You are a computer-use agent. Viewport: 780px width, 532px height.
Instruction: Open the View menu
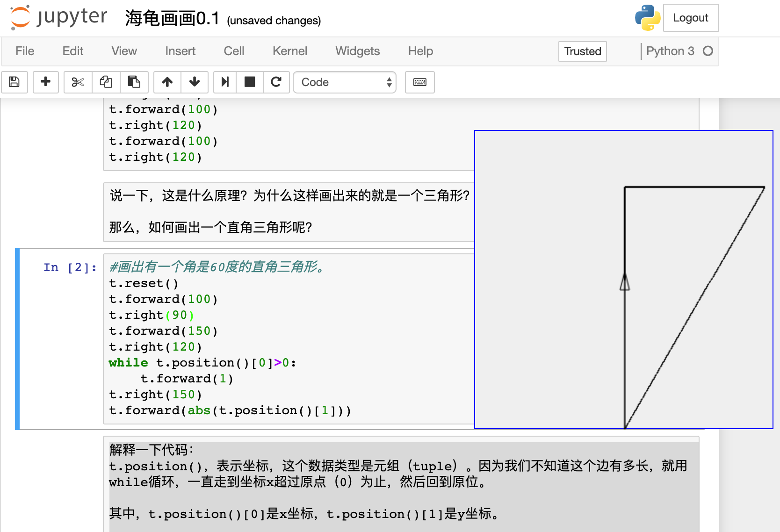coord(124,51)
